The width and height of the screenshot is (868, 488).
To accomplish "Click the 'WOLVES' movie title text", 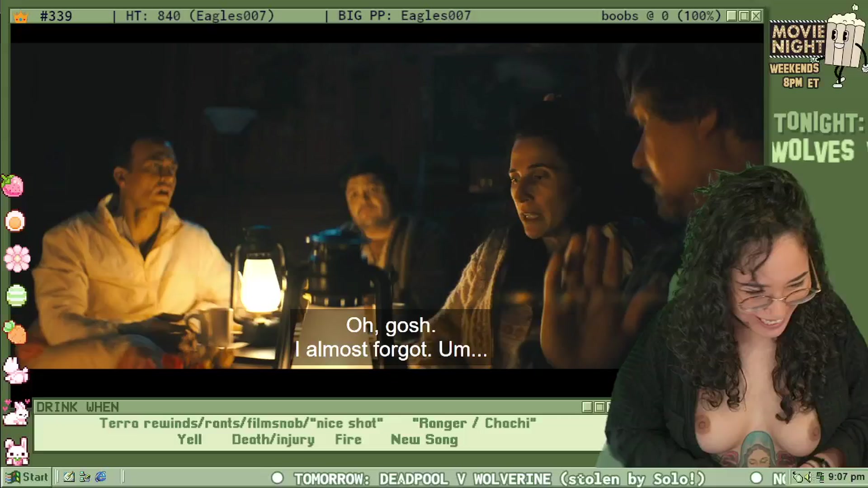I will 813,151.
